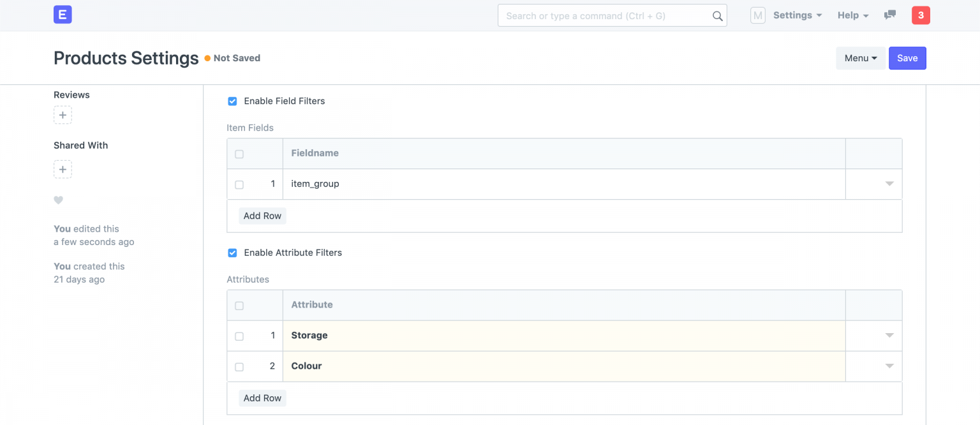Image resolution: width=980 pixels, height=425 pixels.
Task: Click the search magnifier icon
Action: 717,15
